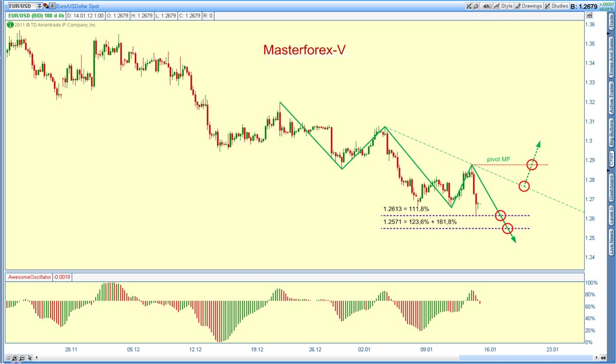Click the B: 1.2679 bid quote
This screenshot has height=364, width=616.
coord(584,6)
